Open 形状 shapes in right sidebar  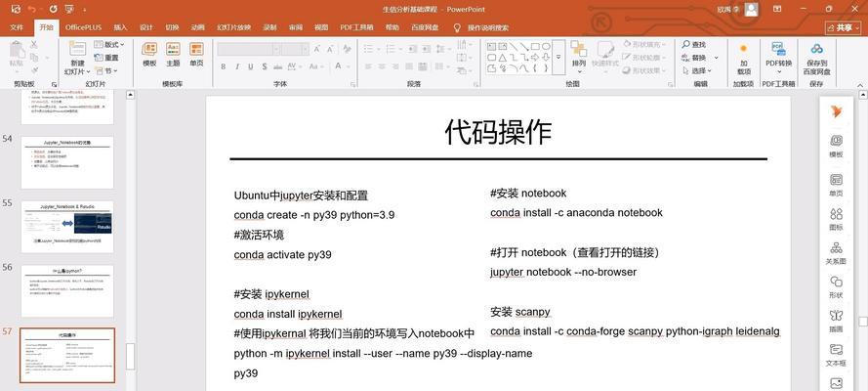836,286
